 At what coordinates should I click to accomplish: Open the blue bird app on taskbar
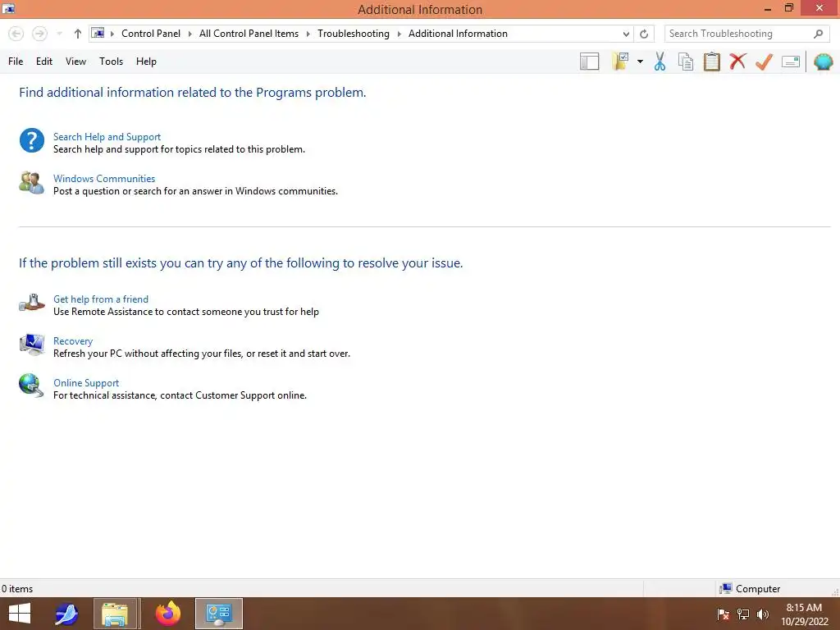coord(66,614)
